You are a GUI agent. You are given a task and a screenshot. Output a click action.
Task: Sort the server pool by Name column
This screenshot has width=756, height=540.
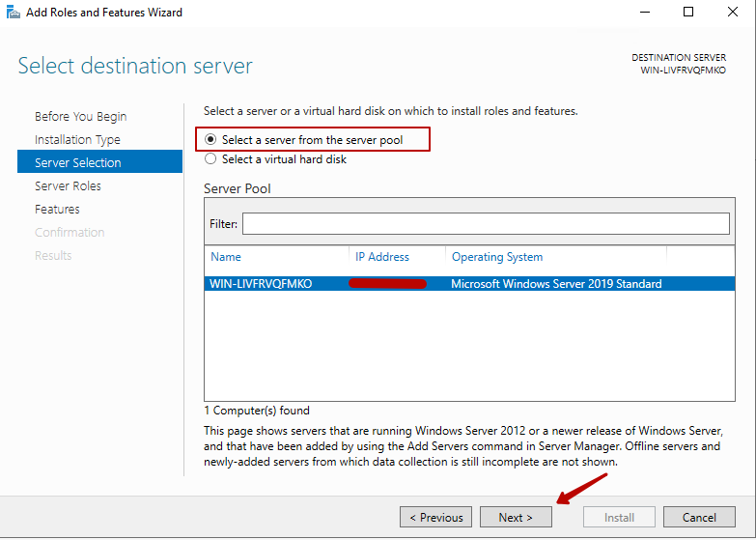(x=226, y=257)
